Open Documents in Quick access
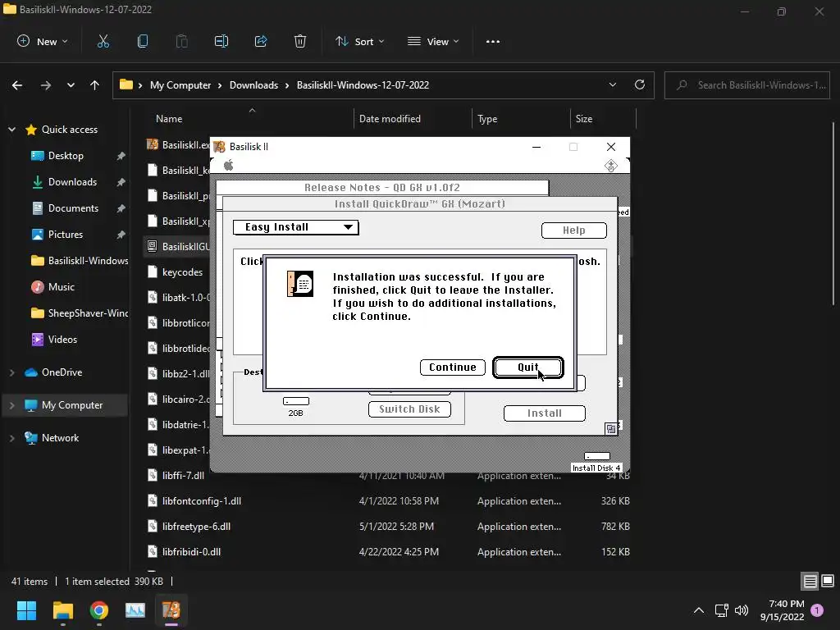 73,208
